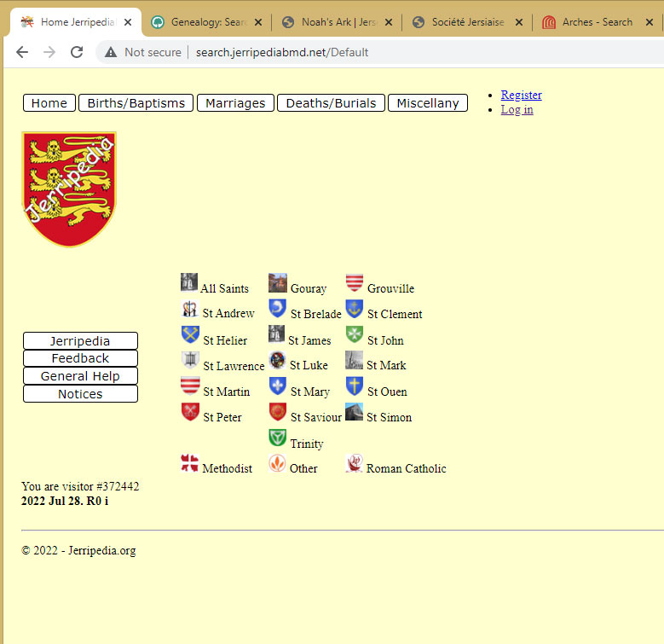Open the Grouville parish crest icon

(355, 283)
